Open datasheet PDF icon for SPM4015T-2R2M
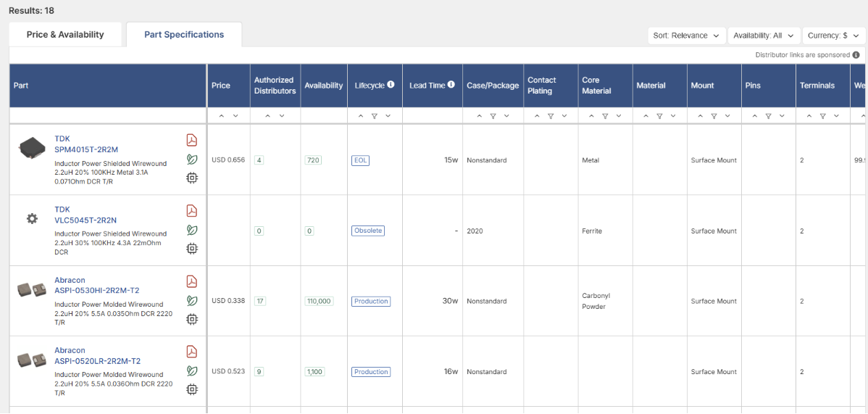Image resolution: width=868 pixels, height=414 pixels. 192,140
